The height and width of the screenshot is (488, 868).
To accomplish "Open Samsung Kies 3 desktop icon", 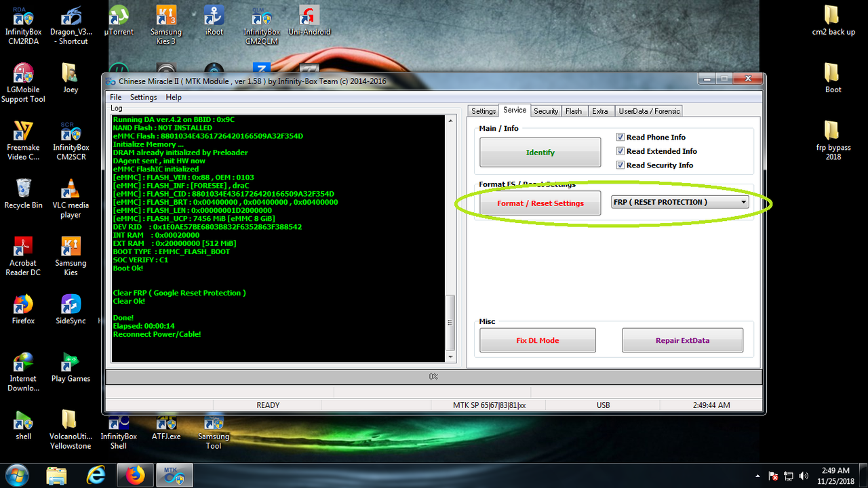I will [x=166, y=25].
